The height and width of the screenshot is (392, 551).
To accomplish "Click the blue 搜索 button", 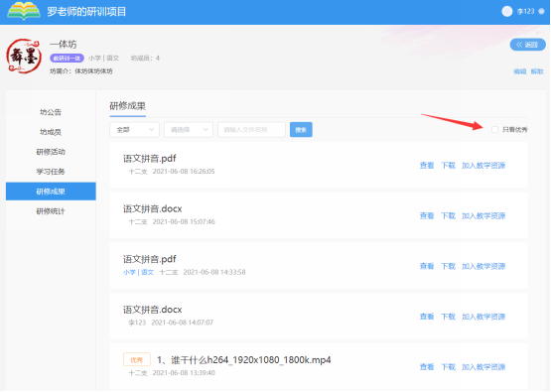I will [x=301, y=130].
